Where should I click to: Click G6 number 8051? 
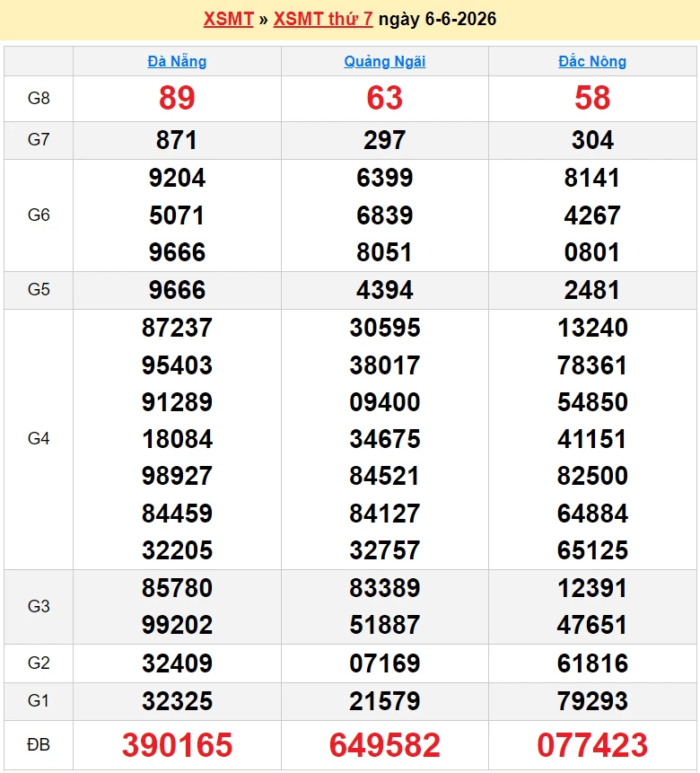384,252
